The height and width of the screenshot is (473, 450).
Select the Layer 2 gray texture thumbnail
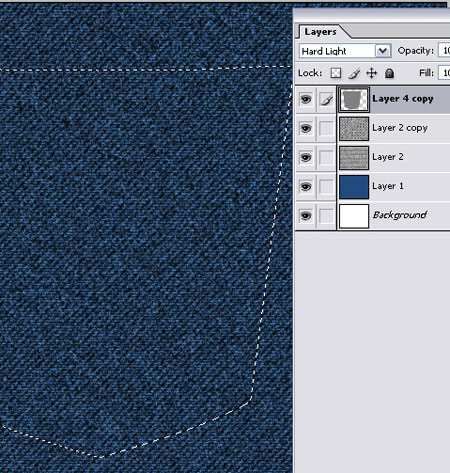(354, 158)
